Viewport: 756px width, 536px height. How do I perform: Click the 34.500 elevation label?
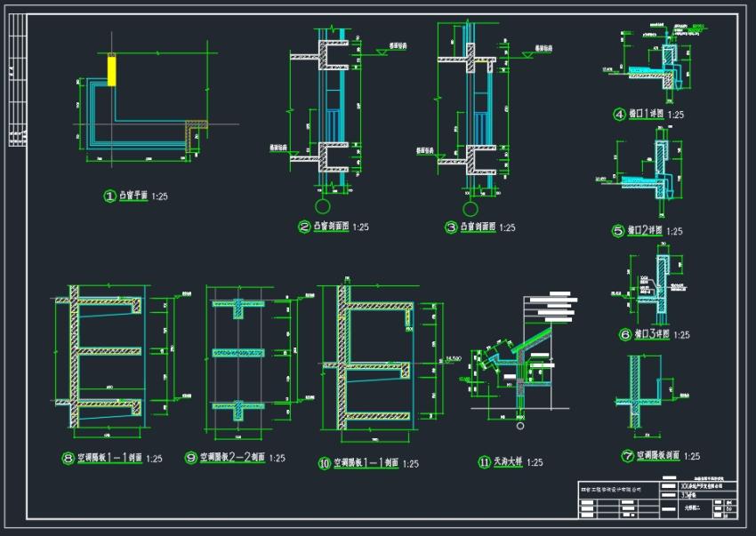pyautogui.click(x=454, y=358)
